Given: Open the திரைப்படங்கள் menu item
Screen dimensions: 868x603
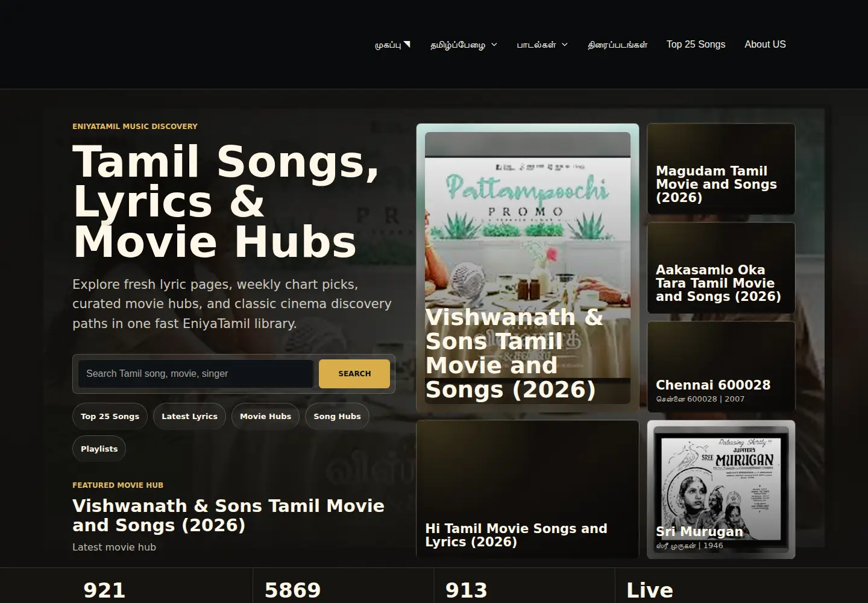Looking at the screenshot, I should tap(617, 45).
